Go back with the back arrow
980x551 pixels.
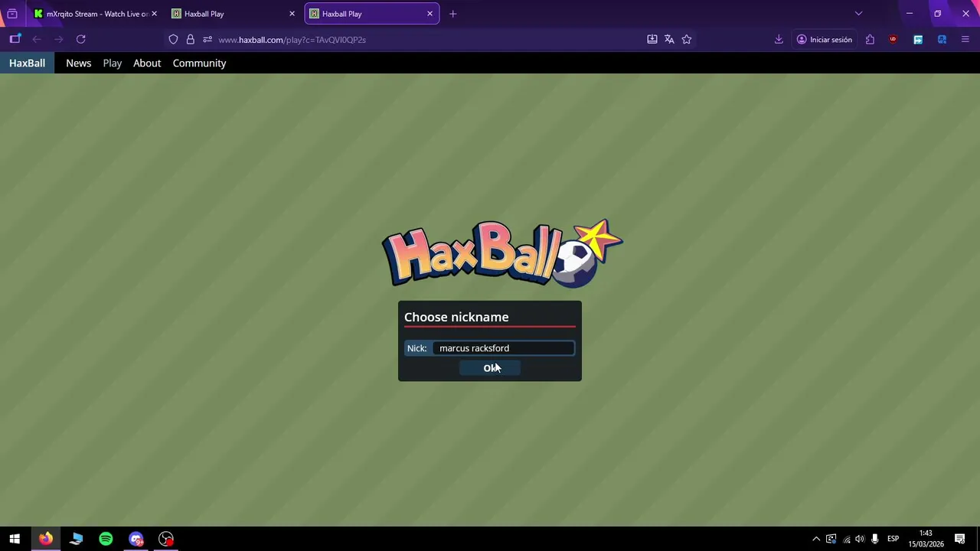point(37,39)
